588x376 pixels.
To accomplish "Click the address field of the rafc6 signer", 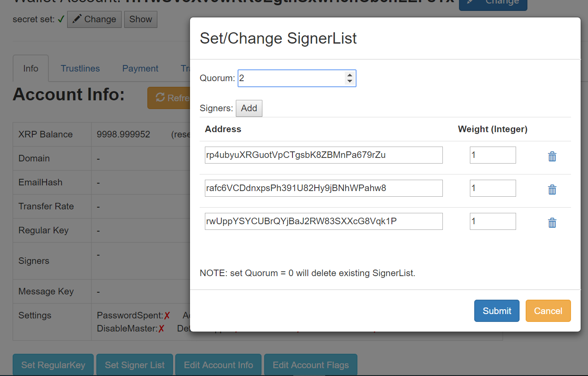I will [x=323, y=188].
